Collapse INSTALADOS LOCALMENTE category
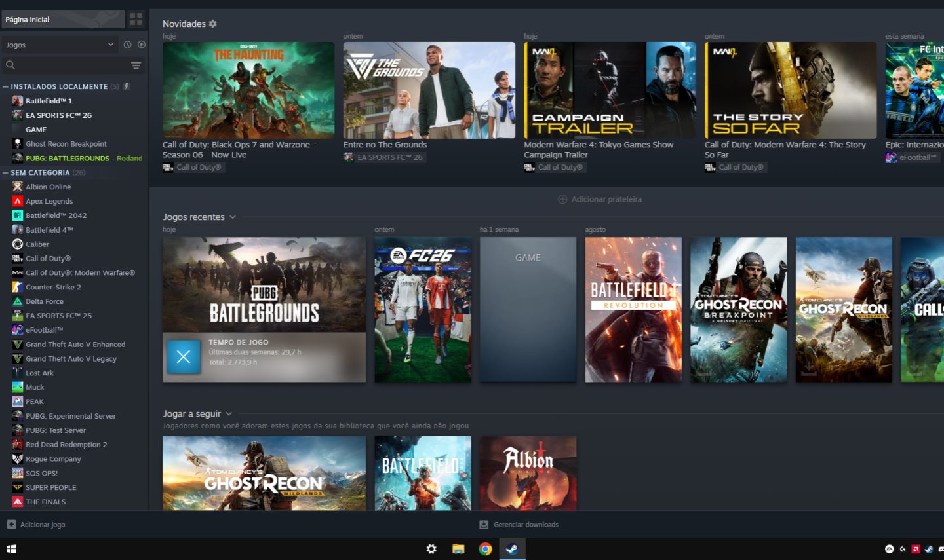944x560 pixels. (6, 86)
